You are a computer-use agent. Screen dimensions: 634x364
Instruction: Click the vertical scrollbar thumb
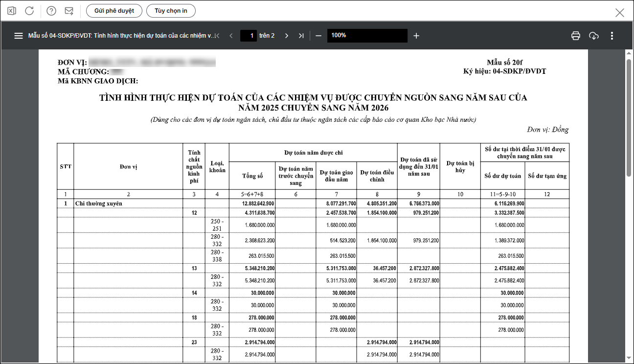tap(629, 117)
